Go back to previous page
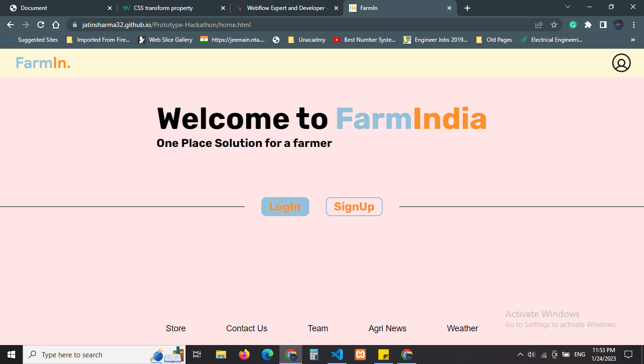 pos(10,25)
